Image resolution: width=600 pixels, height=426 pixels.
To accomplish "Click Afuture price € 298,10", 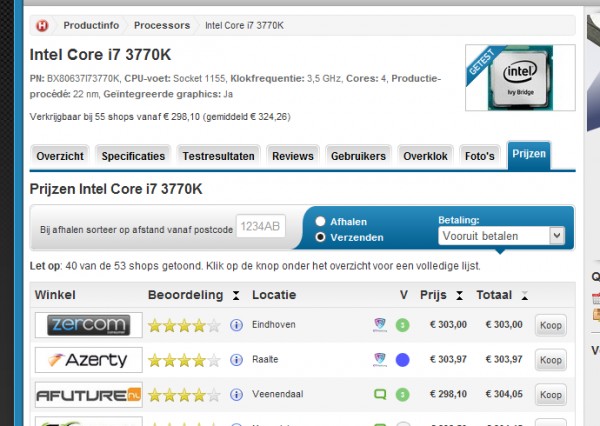I will (x=448, y=394).
